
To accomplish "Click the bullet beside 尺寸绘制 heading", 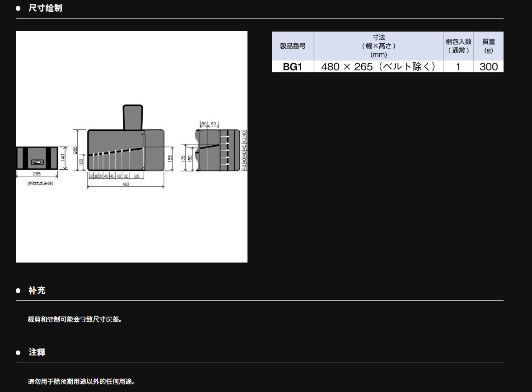I will [x=18, y=8].
